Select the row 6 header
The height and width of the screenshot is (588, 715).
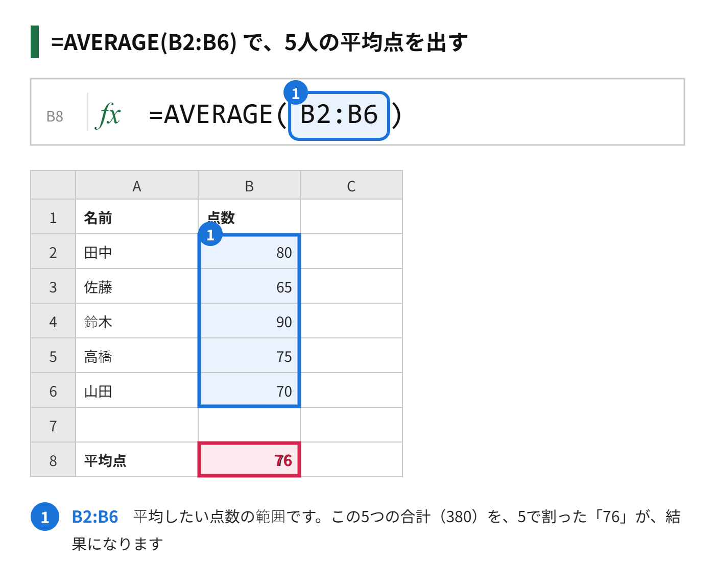[x=53, y=390]
